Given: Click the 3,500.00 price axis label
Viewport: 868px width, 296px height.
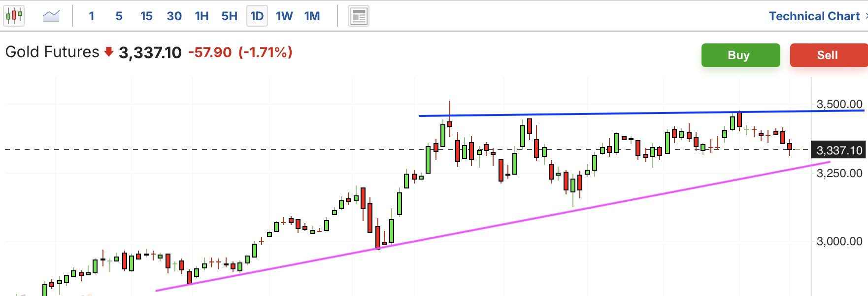Looking at the screenshot, I should 839,104.
